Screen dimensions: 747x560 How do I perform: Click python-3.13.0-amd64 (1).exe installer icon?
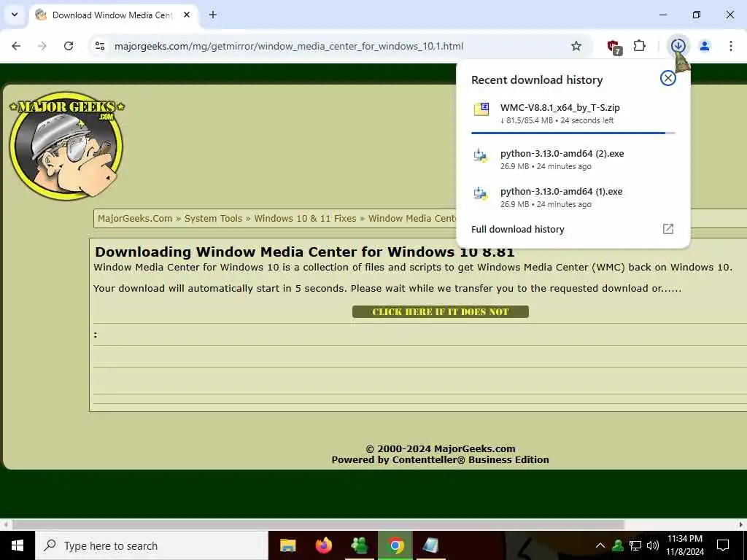(481, 194)
